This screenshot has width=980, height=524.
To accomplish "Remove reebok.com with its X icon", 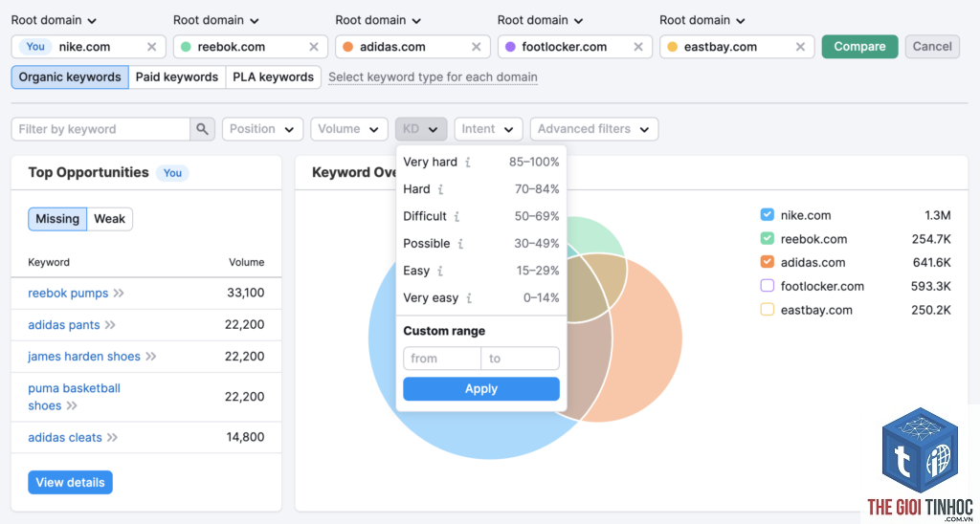I will pos(314,47).
